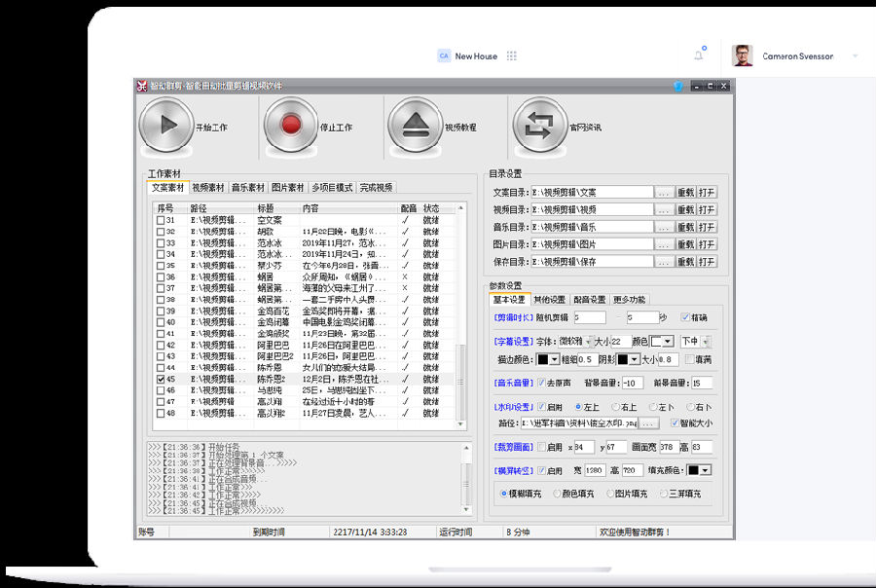Click the log panel scroll down arrow

point(466,509)
